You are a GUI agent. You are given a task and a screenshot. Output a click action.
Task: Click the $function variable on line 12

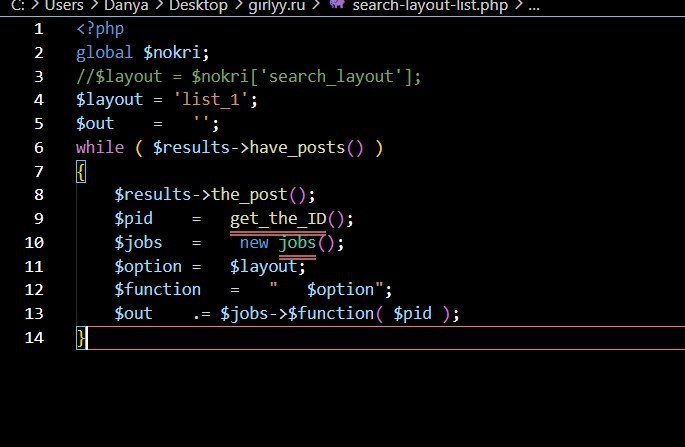158,290
